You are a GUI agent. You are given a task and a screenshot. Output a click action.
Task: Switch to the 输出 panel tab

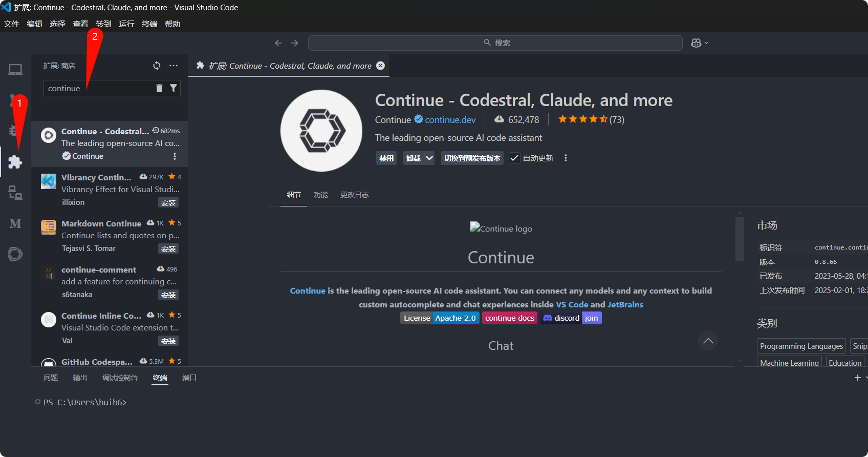80,378
